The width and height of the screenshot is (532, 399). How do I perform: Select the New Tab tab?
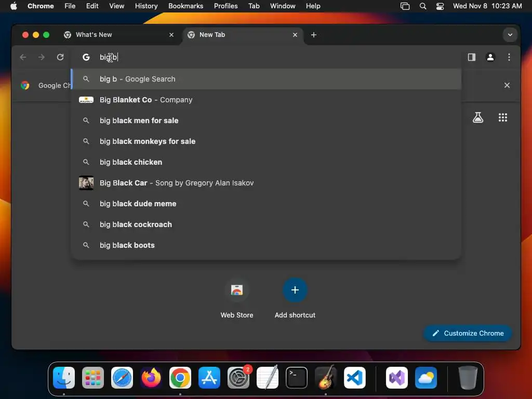pos(243,35)
